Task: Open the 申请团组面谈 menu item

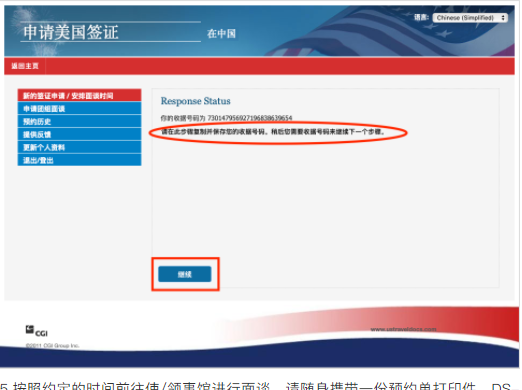Action: point(79,108)
